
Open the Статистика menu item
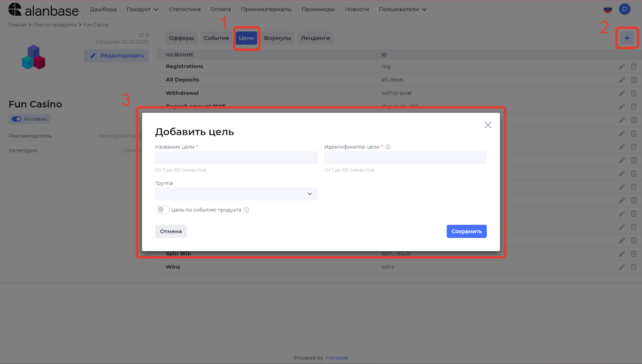tap(185, 9)
